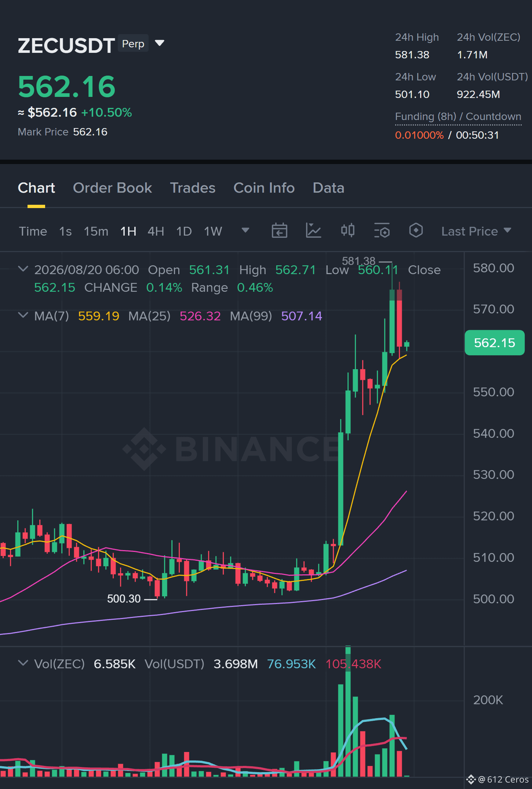
Task: Click the ZECUSDT symbol title
Action: coord(66,46)
